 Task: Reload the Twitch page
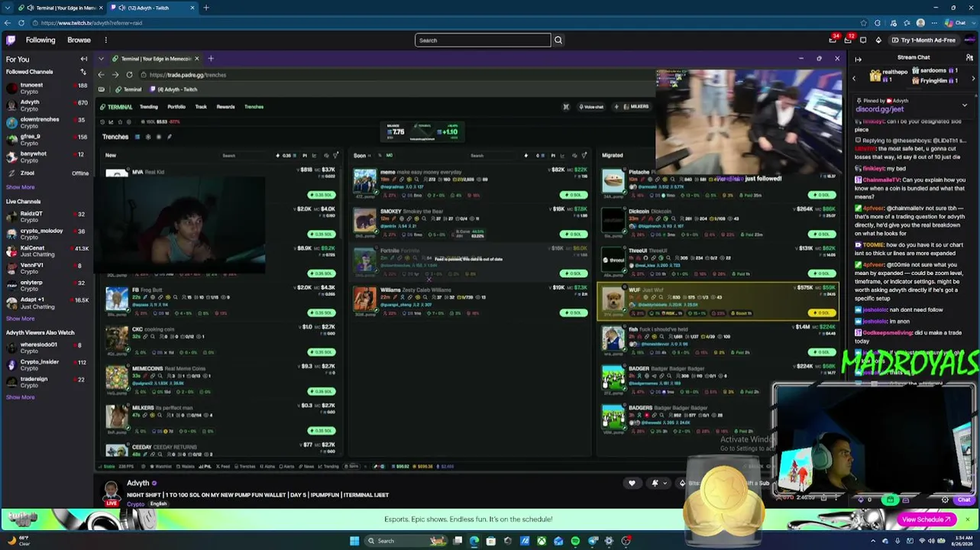tap(21, 23)
